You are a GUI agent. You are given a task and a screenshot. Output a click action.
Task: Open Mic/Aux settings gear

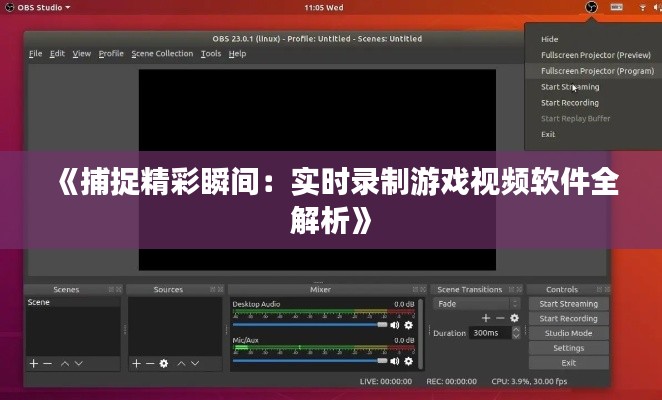(408, 361)
